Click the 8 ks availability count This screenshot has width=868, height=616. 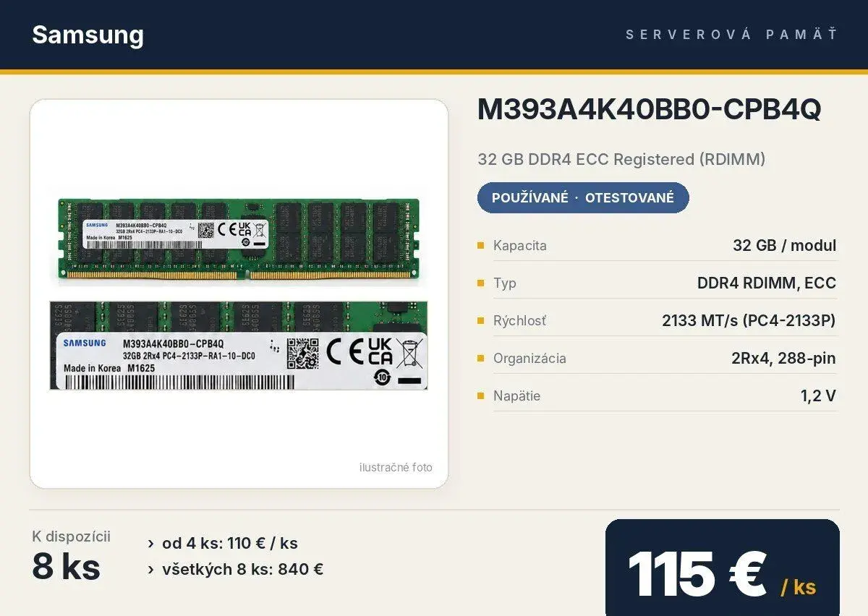point(66,566)
